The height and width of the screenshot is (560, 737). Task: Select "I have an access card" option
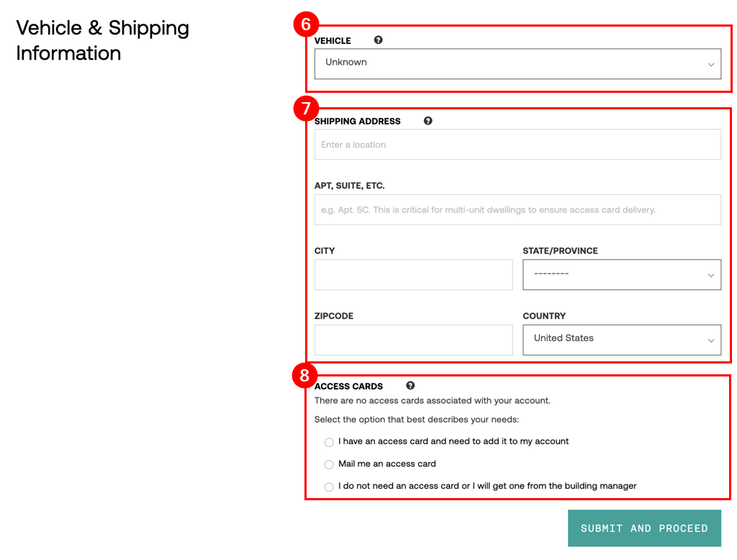[329, 442]
